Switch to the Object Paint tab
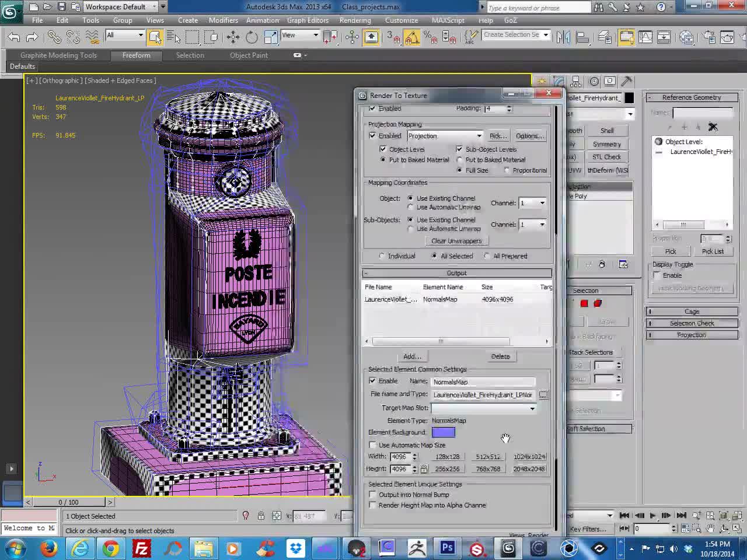The height and width of the screenshot is (560, 747). pyautogui.click(x=249, y=55)
